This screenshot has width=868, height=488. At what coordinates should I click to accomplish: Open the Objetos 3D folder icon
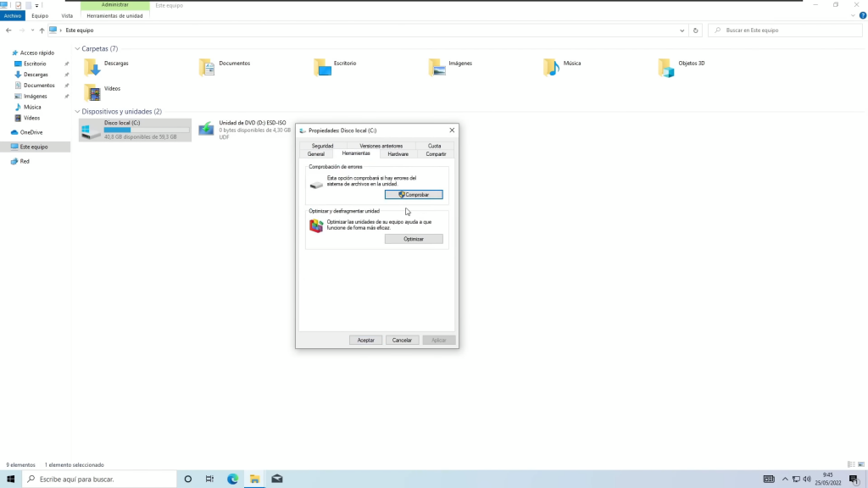(x=667, y=67)
